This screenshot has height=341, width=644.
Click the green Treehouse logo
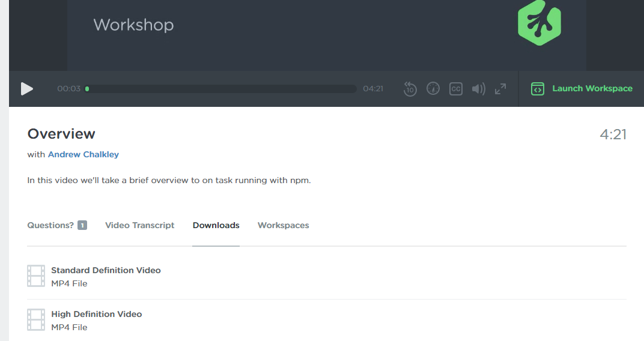(x=539, y=26)
